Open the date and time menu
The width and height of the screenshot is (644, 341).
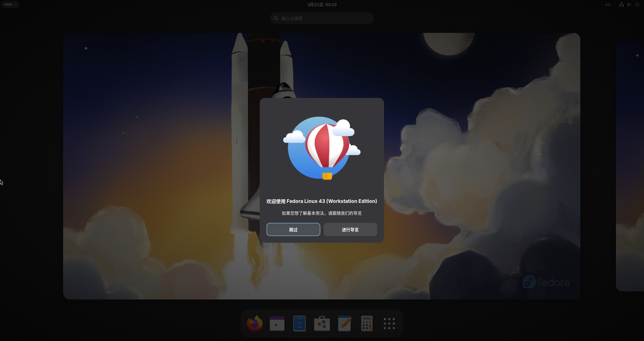click(322, 4)
